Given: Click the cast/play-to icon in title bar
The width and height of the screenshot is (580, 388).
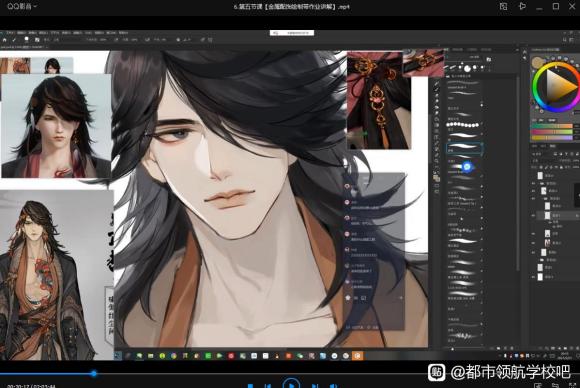Looking at the screenshot, I should pyautogui.click(x=522, y=6).
